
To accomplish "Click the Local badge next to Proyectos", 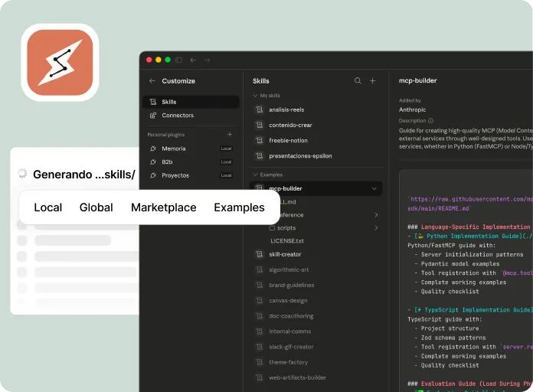I will click(226, 175).
